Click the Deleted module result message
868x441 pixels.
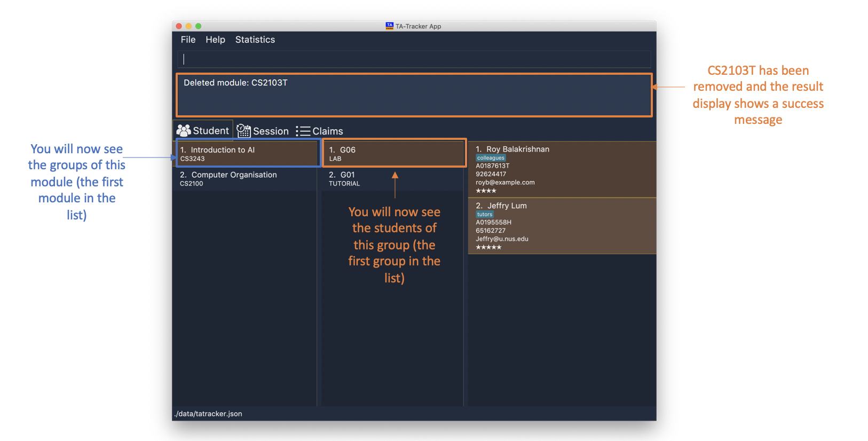coord(235,83)
